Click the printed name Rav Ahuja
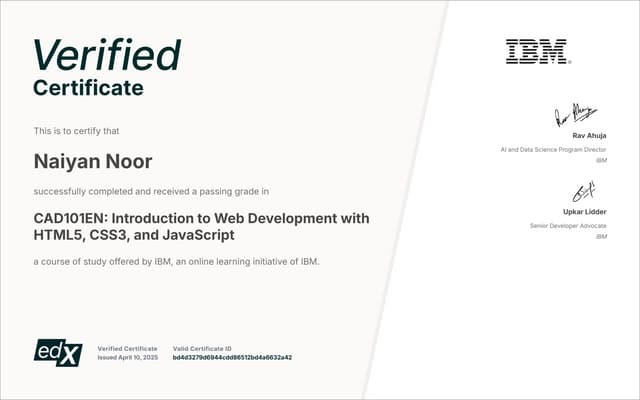The image size is (640, 400). (589, 136)
